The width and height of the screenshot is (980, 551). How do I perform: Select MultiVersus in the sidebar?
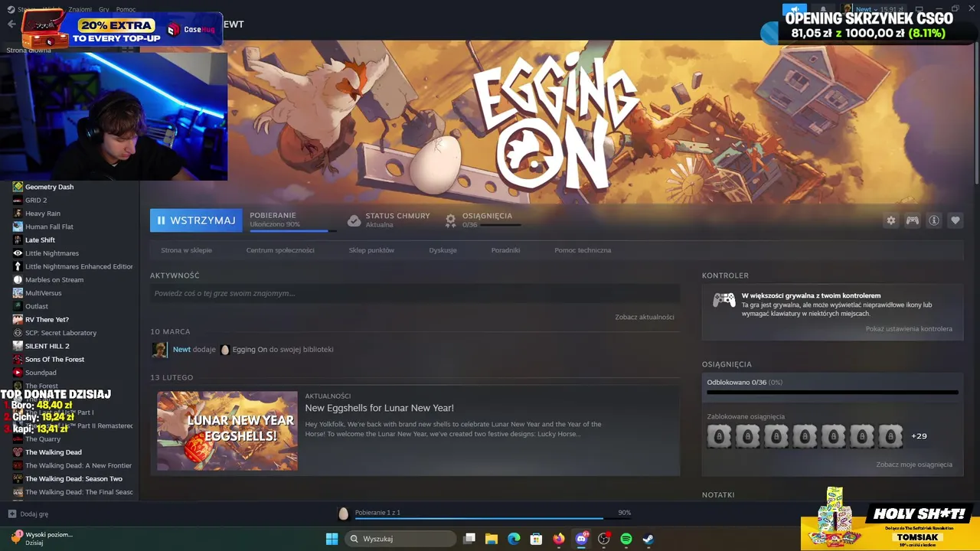coord(43,293)
